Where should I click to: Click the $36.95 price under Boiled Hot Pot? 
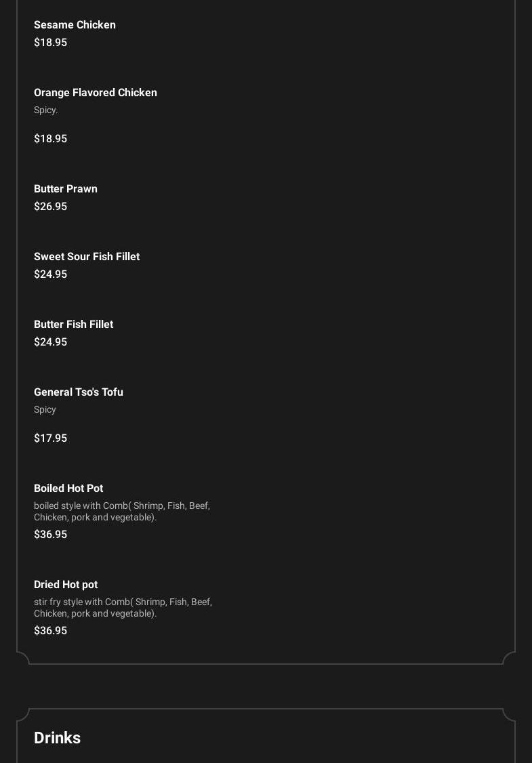coord(50,535)
